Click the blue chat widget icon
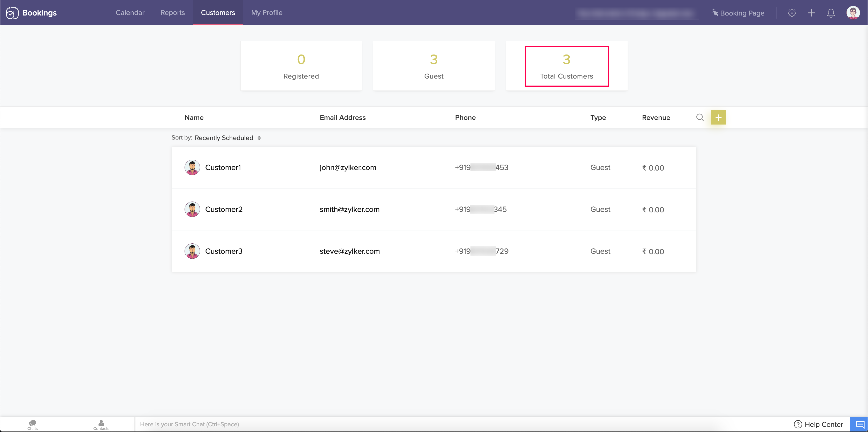The image size is (868, 432). [859, 424]
